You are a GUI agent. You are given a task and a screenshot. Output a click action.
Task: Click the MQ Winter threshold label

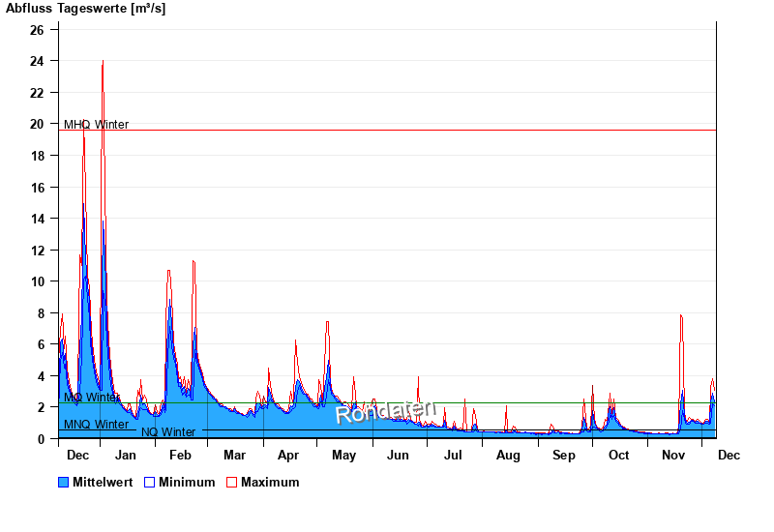(x=92, y=398)
